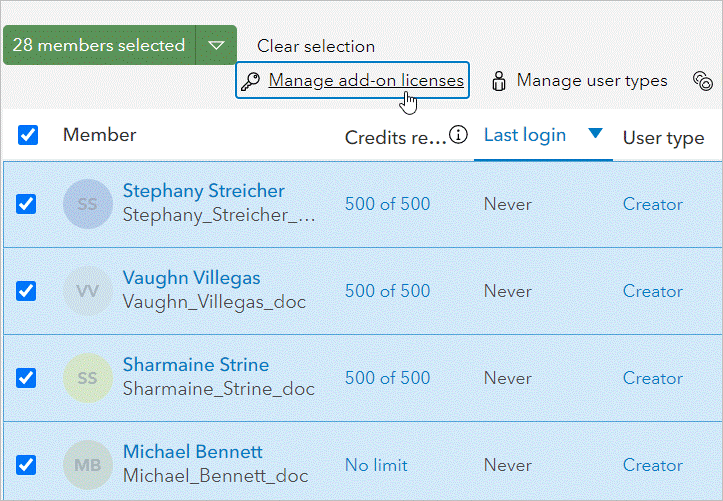The width and height of the screenshot is (723, 501).
Task: Open the Sharmaine Strine member link
Action: (x=195, y=365)
